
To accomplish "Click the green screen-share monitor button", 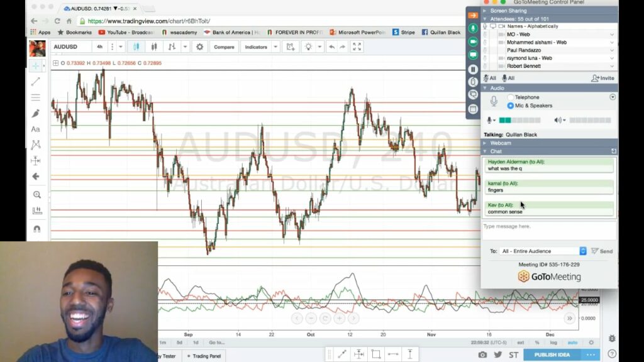I will pos(473,55).
